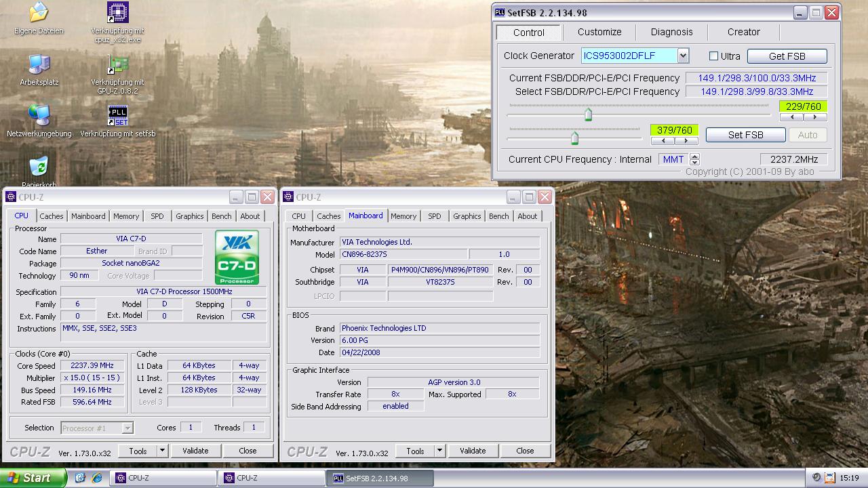Screen dimensions: 868x488
Task: Click the MMT field in SetFSB
Action: point(673,159)
